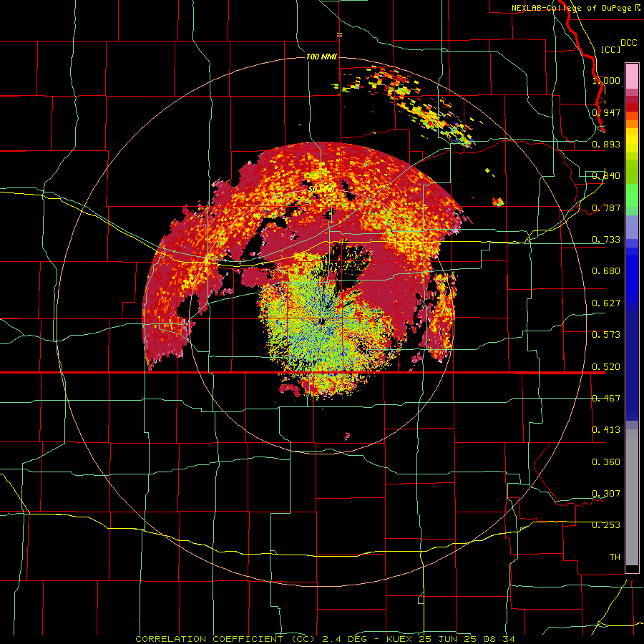Click the 0.520 scale value

click(606, 367)
